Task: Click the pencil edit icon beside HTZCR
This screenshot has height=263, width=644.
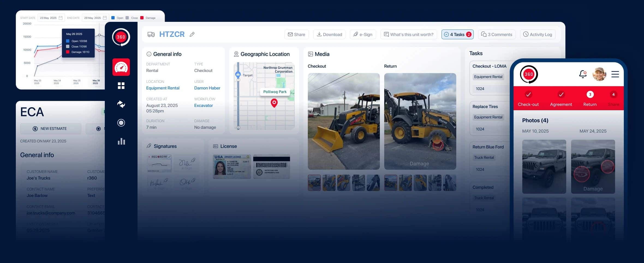Action: click(192, 34)
